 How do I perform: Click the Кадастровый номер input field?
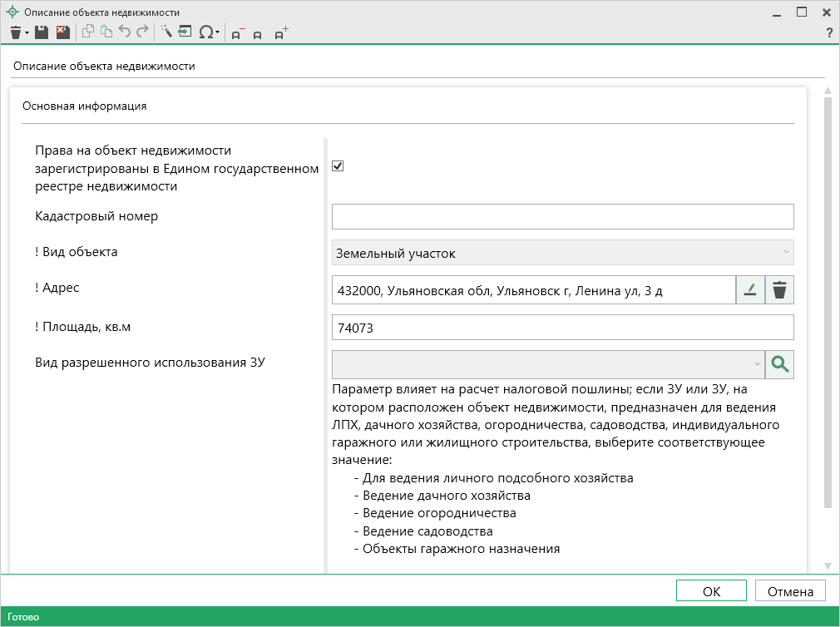click(x=562, y=216)
